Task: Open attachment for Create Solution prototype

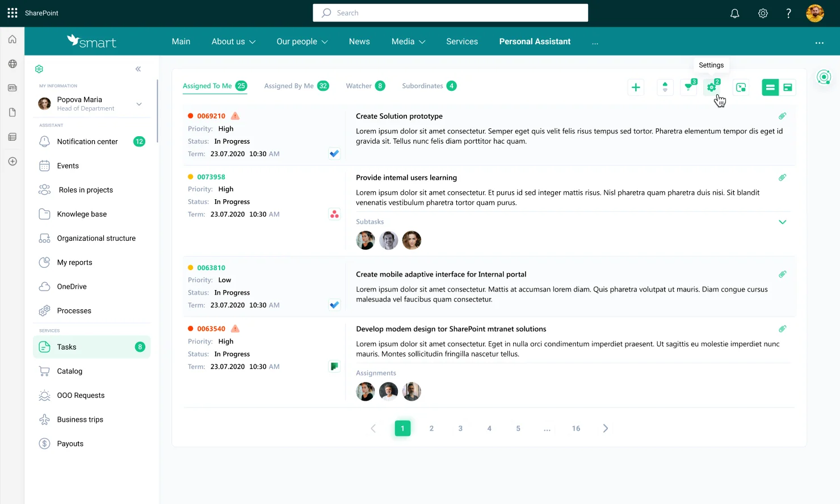Action: pos(782,116)
